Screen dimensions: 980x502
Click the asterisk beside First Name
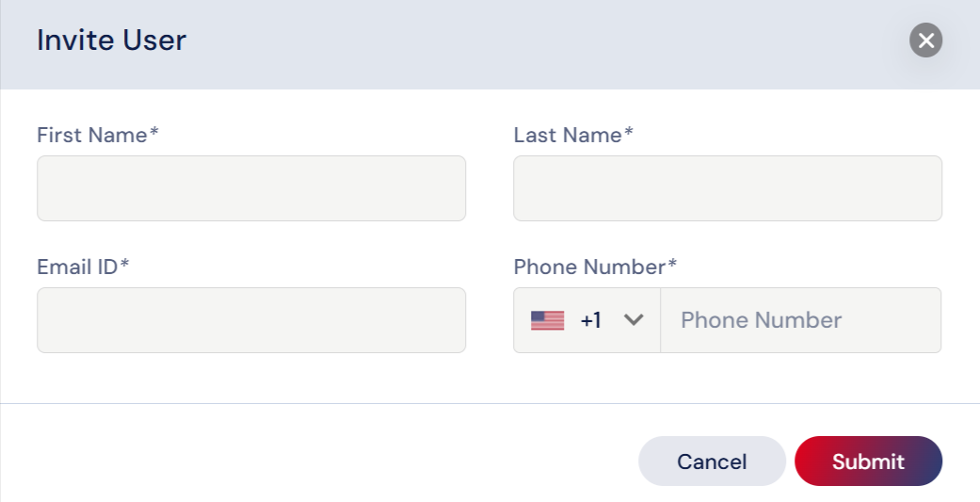pyautogui.click(x=153, y=131)
